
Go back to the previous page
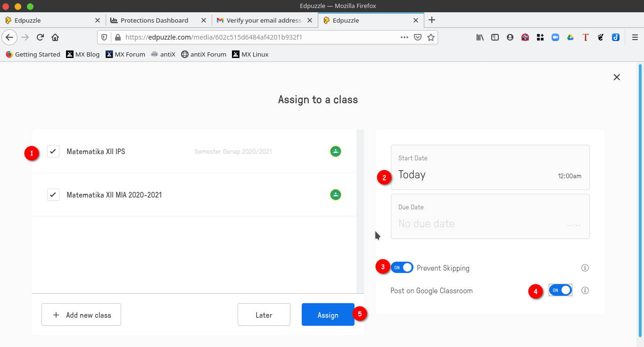coord(9,37)
